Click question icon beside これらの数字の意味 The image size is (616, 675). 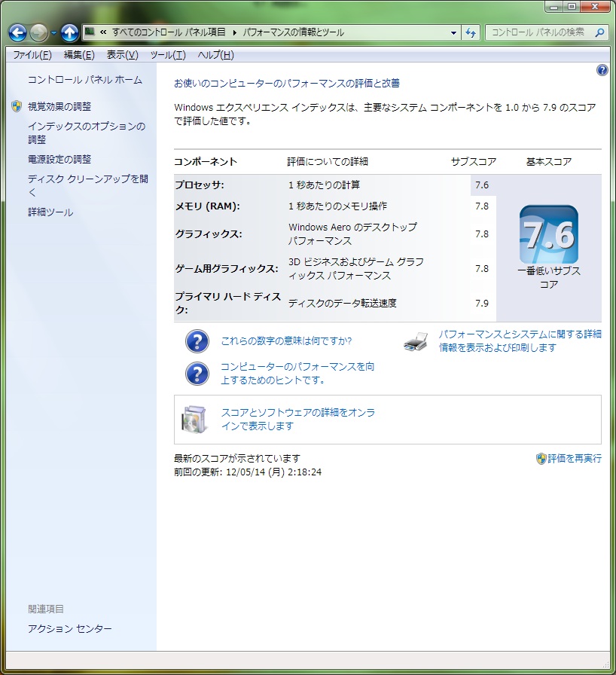(197, 341)
